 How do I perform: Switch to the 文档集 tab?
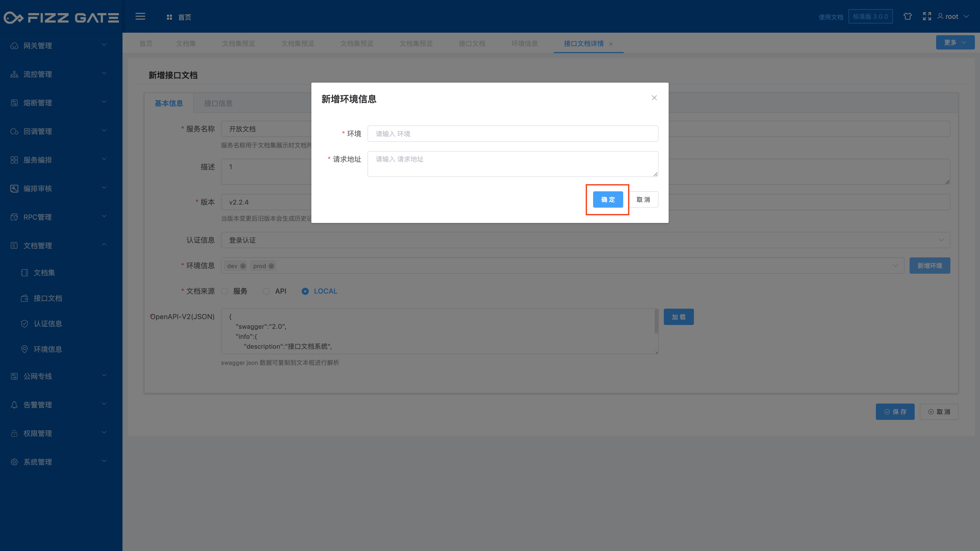pos(186,43)
